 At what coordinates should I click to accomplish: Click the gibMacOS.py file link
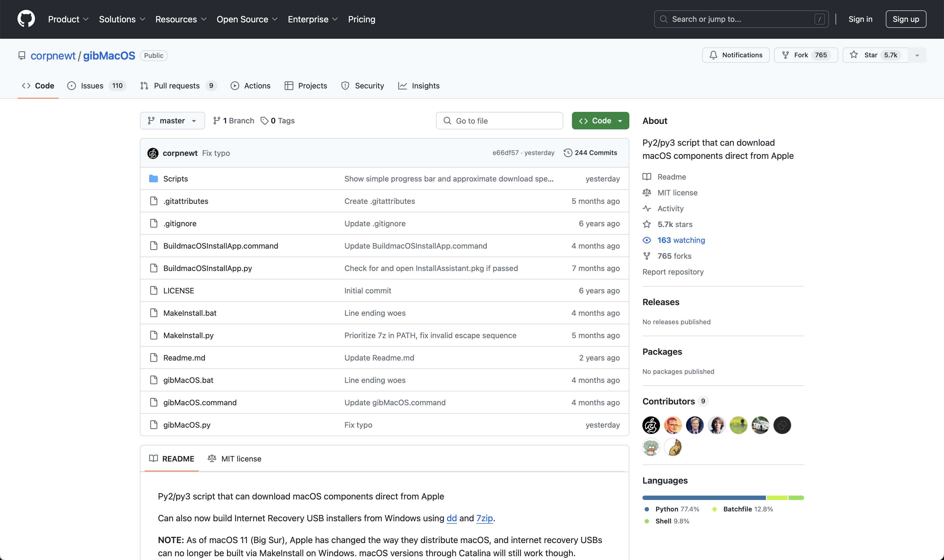coord(187,424)
